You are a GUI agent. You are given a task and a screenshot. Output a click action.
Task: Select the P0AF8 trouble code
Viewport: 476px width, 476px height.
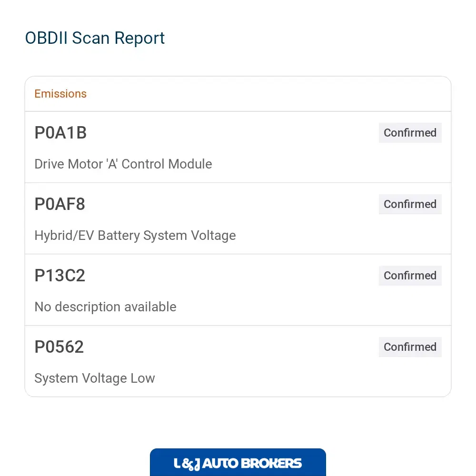click(59, 204)
